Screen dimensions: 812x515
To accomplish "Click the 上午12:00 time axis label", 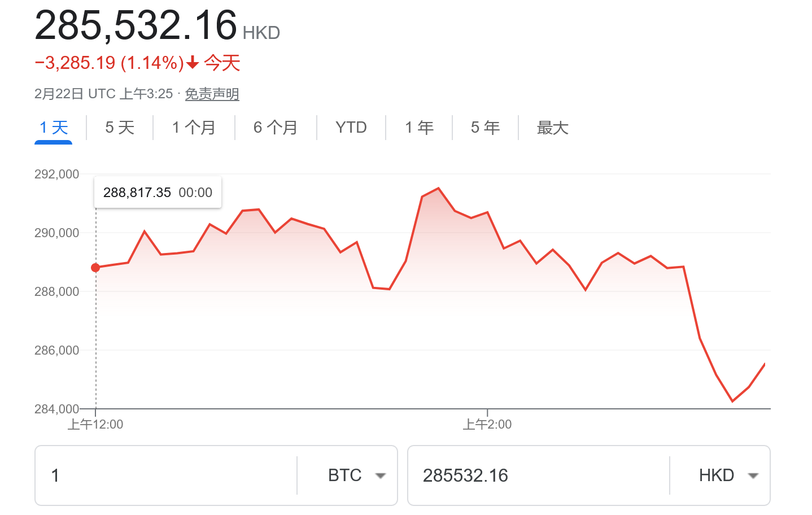I will [x=95, y=425].
